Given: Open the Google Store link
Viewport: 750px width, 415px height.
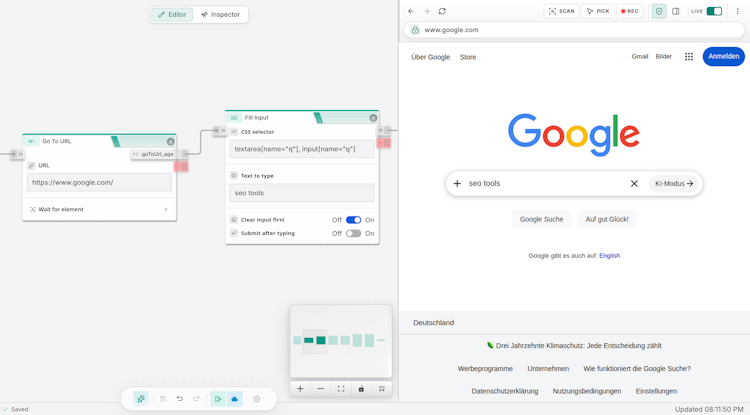Looking at the screenshot, I should tap(468, 57).
